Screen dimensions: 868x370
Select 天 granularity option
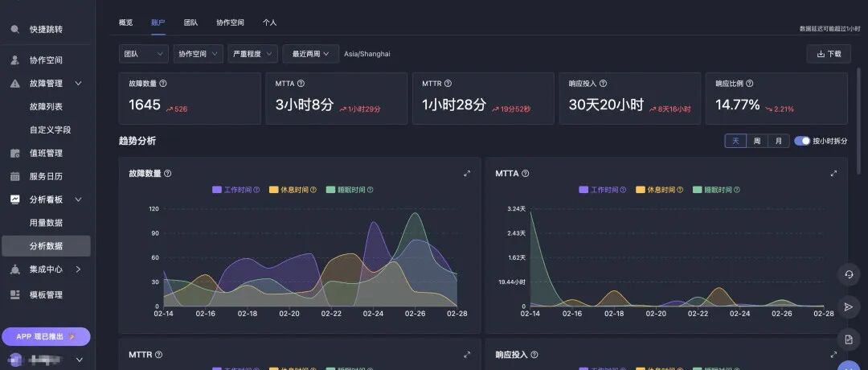[x=735, y=141]
